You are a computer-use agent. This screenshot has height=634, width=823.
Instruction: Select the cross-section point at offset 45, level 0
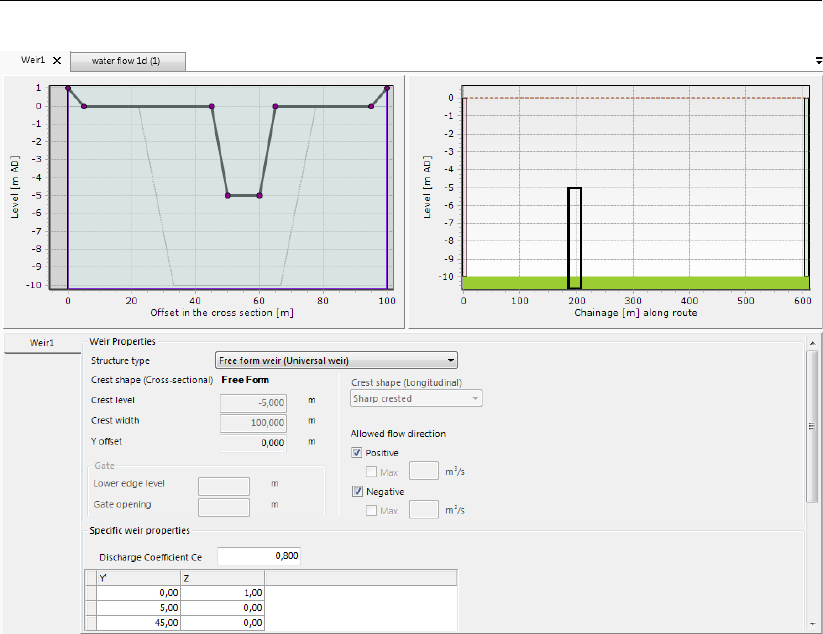click(x=212, y=107)
